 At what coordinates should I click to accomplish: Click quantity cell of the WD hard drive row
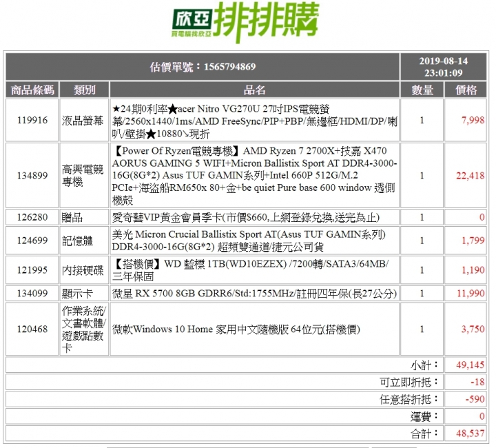[x=422, y=270]
